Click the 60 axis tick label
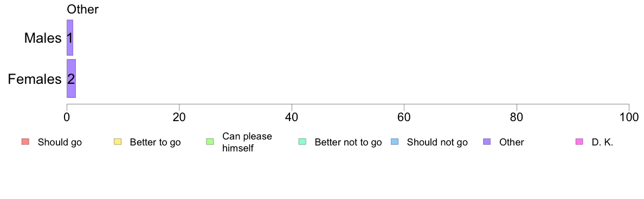This screenshot has width=644, height=199. pos(404,117)
